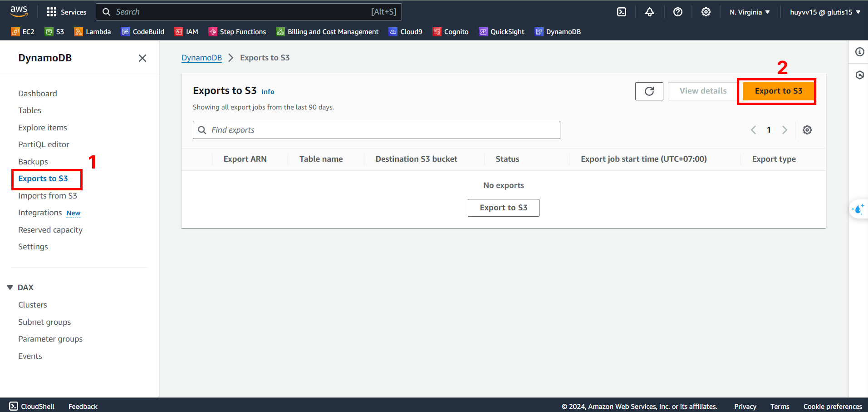This screenshot has height=412, width=868.
Task: Click Destination S3 bucket column header
Action: click(x=417, y=159)
